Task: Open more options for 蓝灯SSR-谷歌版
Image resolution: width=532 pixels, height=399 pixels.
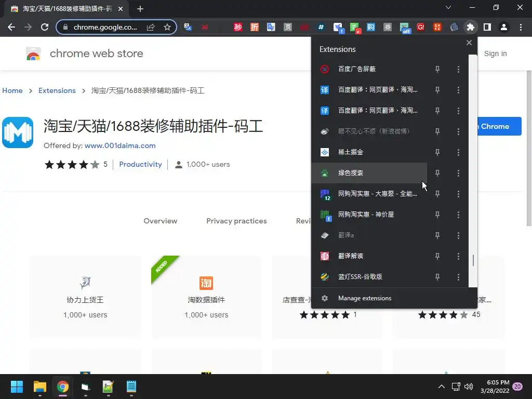Action: (458, 277)
